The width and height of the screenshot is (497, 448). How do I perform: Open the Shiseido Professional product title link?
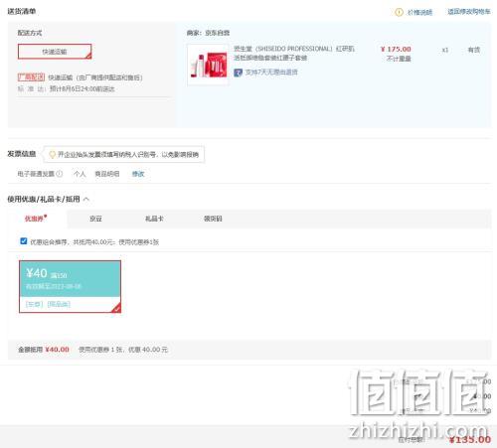(294, 53)
